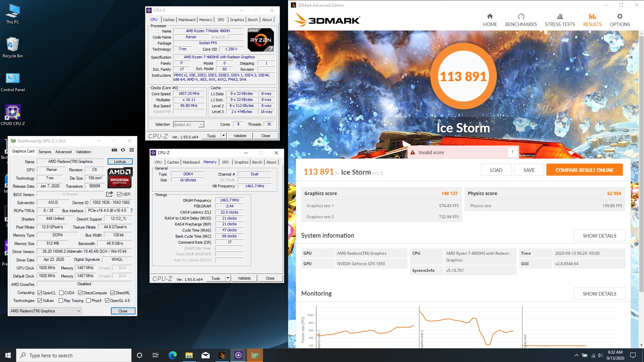
Task: Switch to Mainboard tab in top CPU-Z
Action: (x=187, y=20)
